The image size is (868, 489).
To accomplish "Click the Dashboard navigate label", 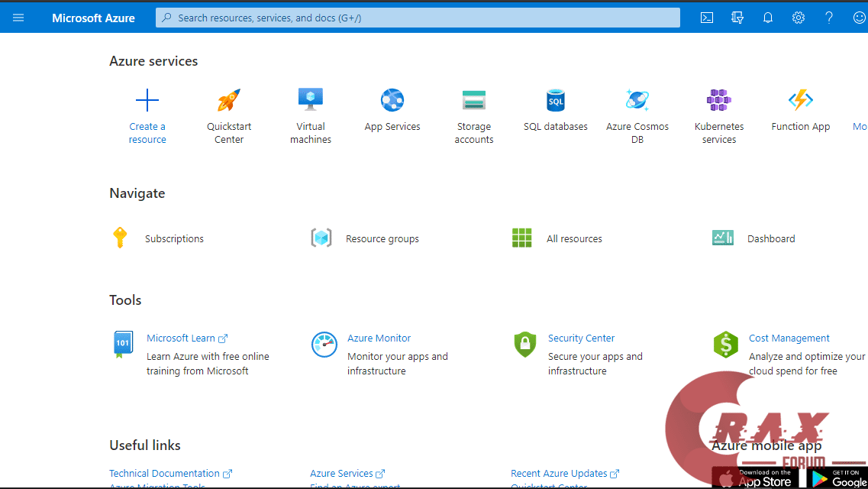I will pos(771,238).
